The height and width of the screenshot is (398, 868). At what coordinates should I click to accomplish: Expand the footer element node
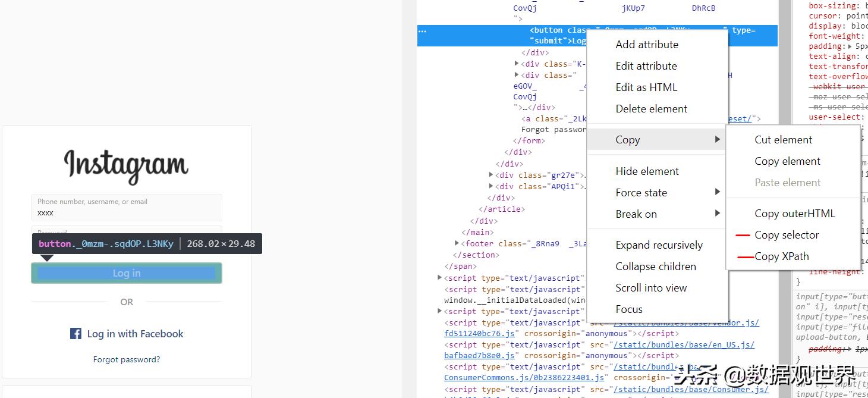457,243
